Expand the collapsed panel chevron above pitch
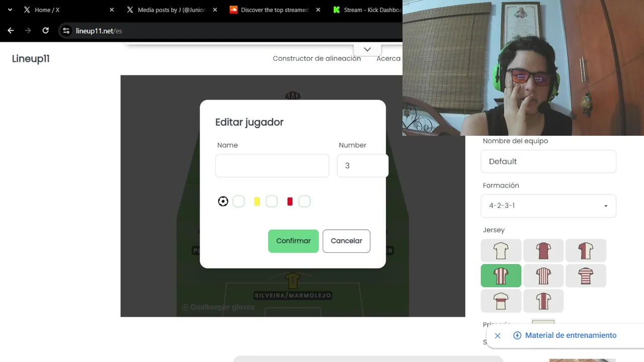 (x=367, y=49)
